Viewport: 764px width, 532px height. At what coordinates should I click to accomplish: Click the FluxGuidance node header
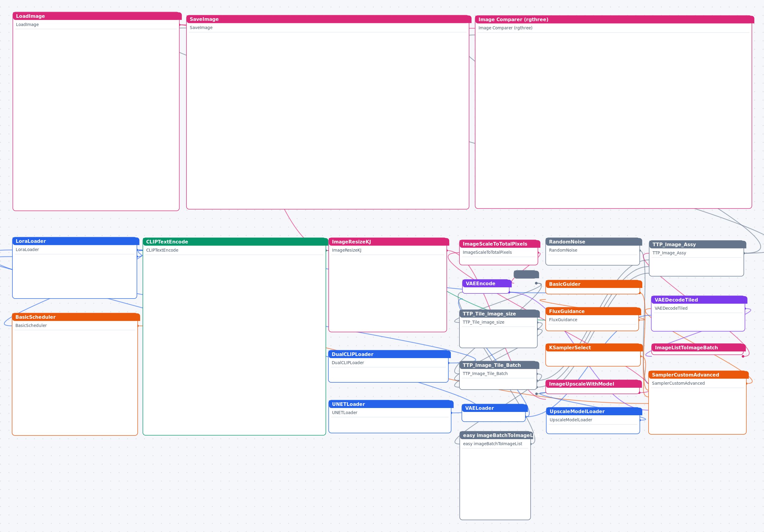click(593, 311)
